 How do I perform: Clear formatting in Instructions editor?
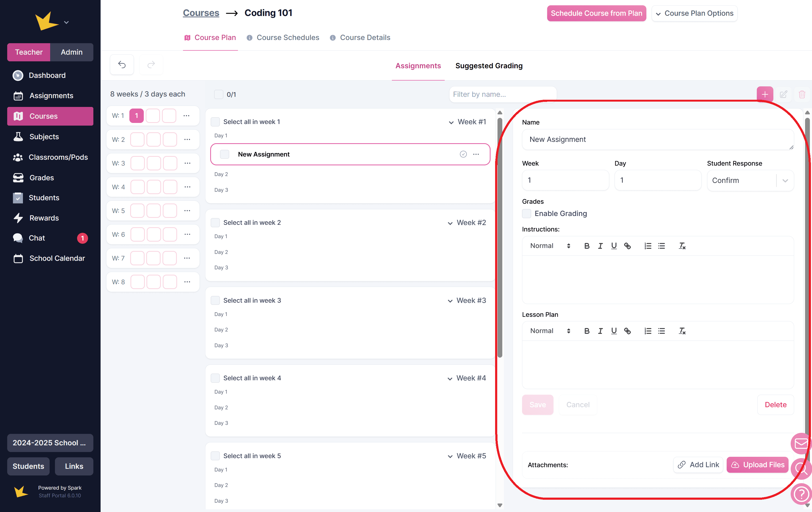(x=682, y=246)
